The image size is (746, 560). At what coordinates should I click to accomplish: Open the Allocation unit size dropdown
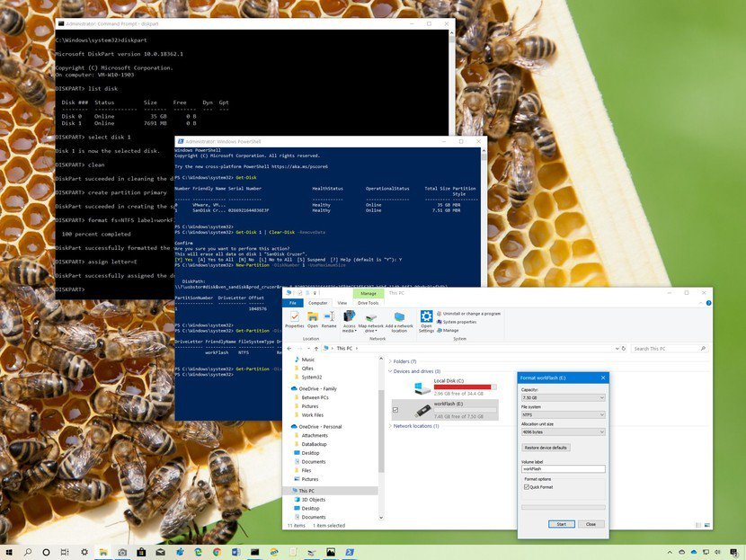[x=563, y=431]
